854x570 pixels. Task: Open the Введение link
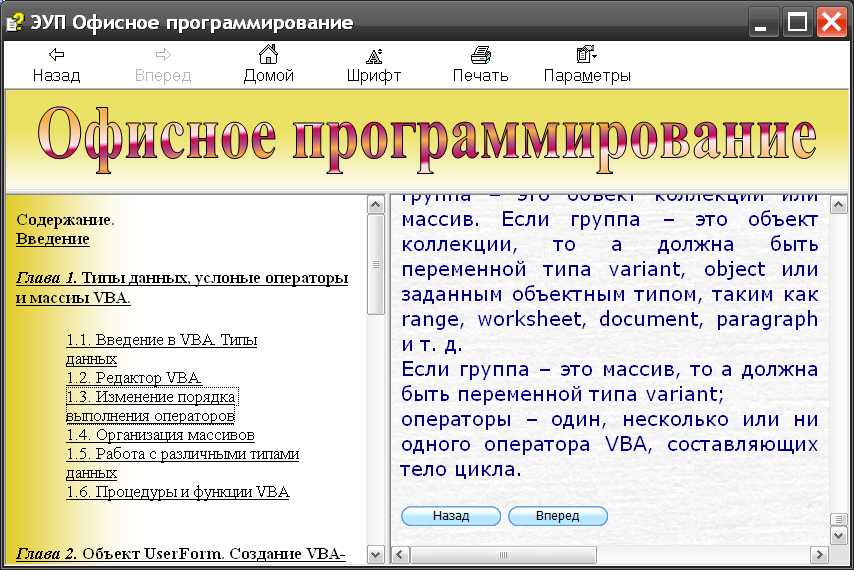point(52,238)
